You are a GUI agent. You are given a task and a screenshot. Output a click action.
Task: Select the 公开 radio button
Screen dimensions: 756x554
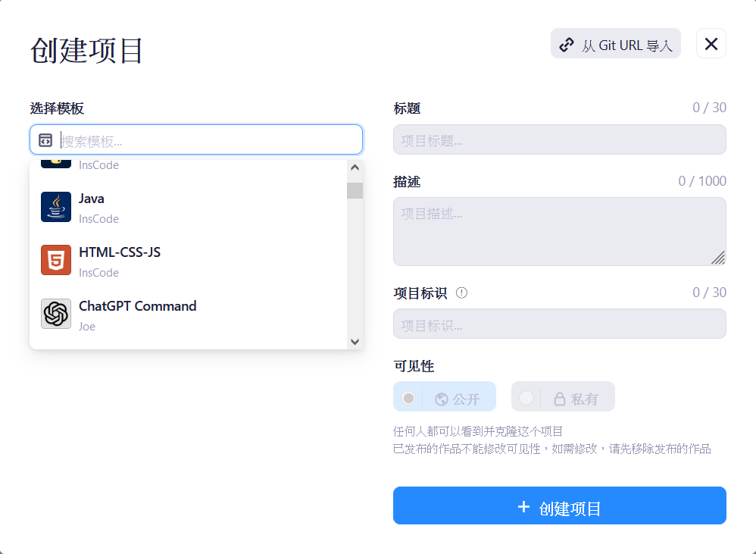pyautogui.click(x=409, y=398)
